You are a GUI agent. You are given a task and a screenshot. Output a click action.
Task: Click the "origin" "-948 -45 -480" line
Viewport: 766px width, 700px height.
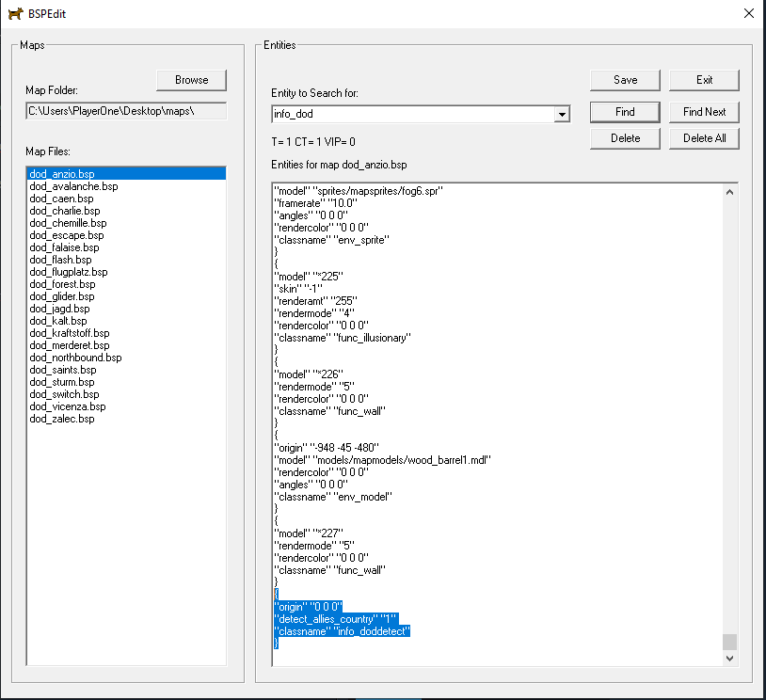(327, 448)
